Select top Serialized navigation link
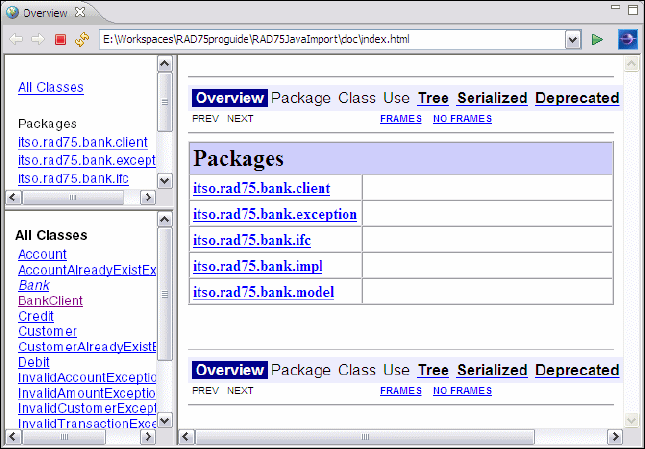This screenshot has height=449, width=645. (492, 98)
